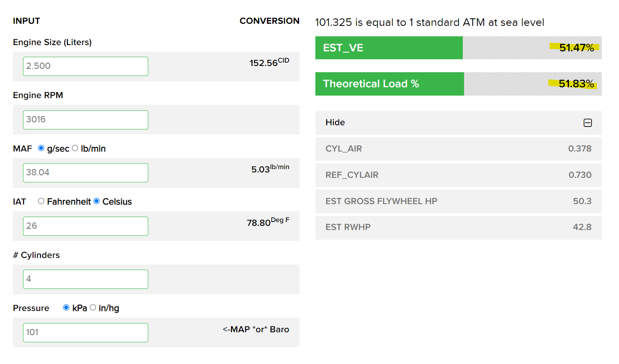The width and height of the screenshot is (619, 364).
Task: Click the EST RWHP result row
Action: point(458,227)
